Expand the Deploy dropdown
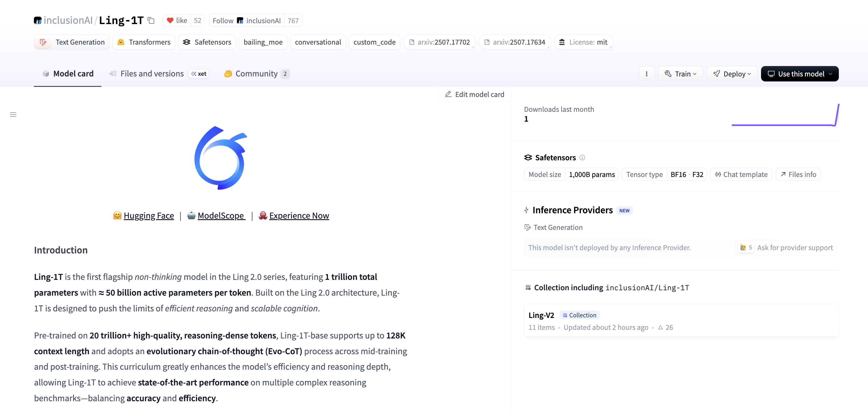The width and height of the screenshot is (868, 414). [x=732, y=74]
